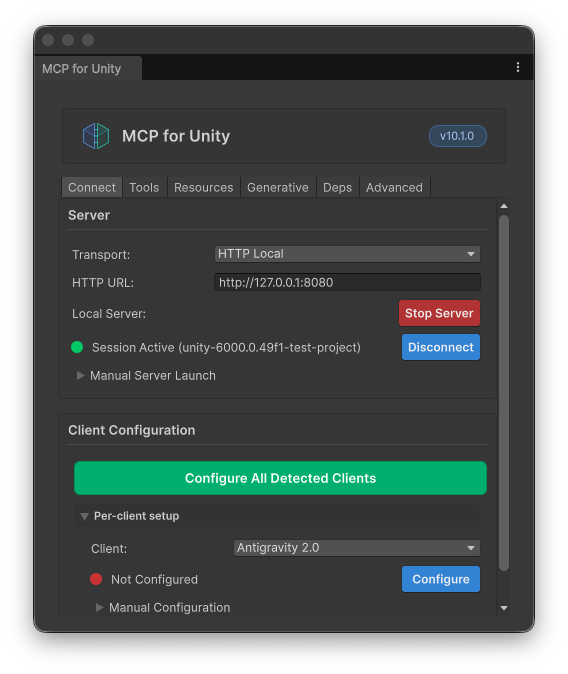Click the red Not Configured status indicator

point(96,579)
